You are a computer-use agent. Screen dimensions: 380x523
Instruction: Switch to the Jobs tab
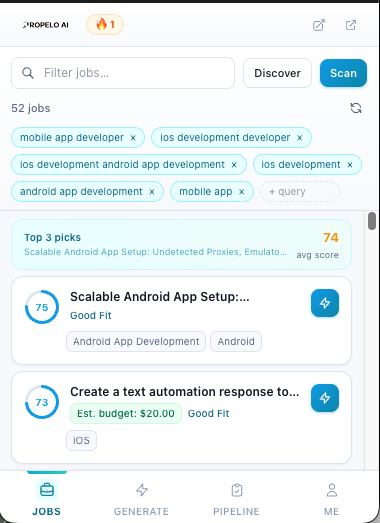click(47, 498)
